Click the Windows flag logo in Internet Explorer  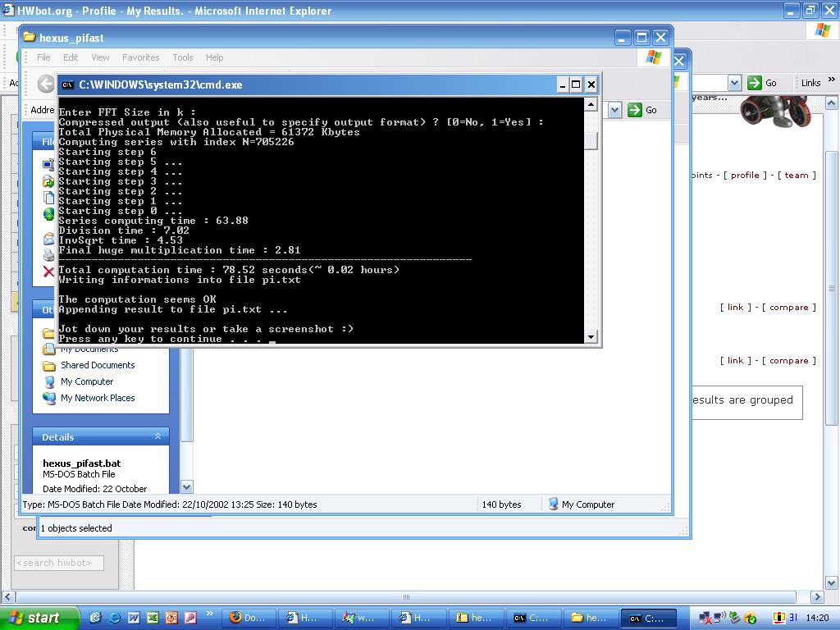822,30
